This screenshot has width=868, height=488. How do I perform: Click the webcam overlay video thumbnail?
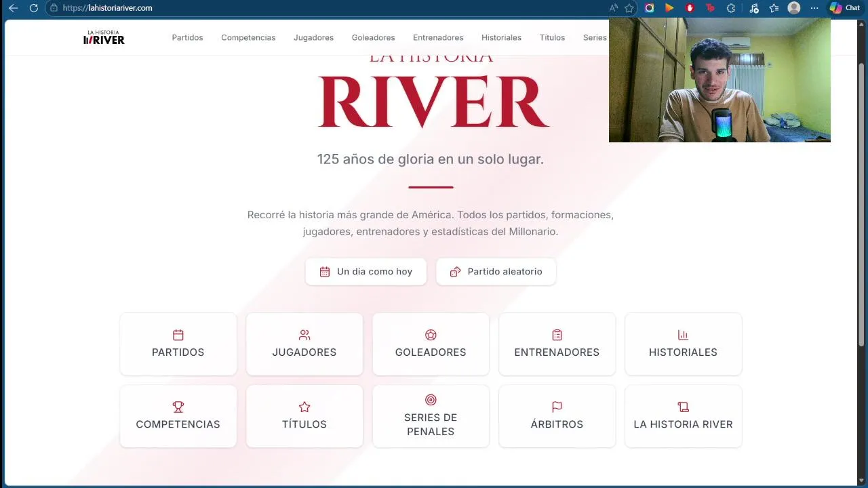[719, 80]
